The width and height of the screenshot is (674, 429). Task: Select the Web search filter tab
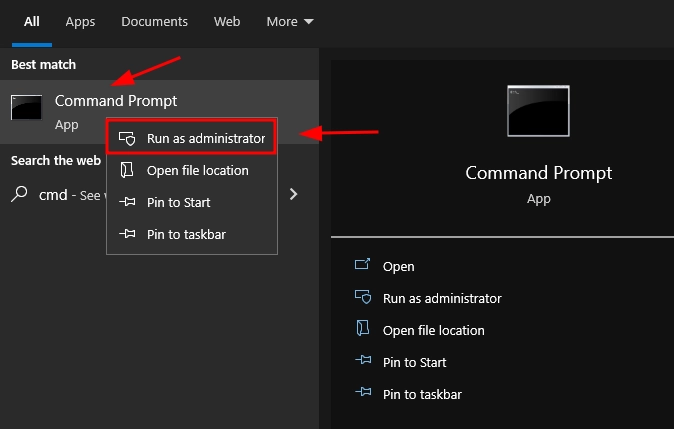pos(227,21)
